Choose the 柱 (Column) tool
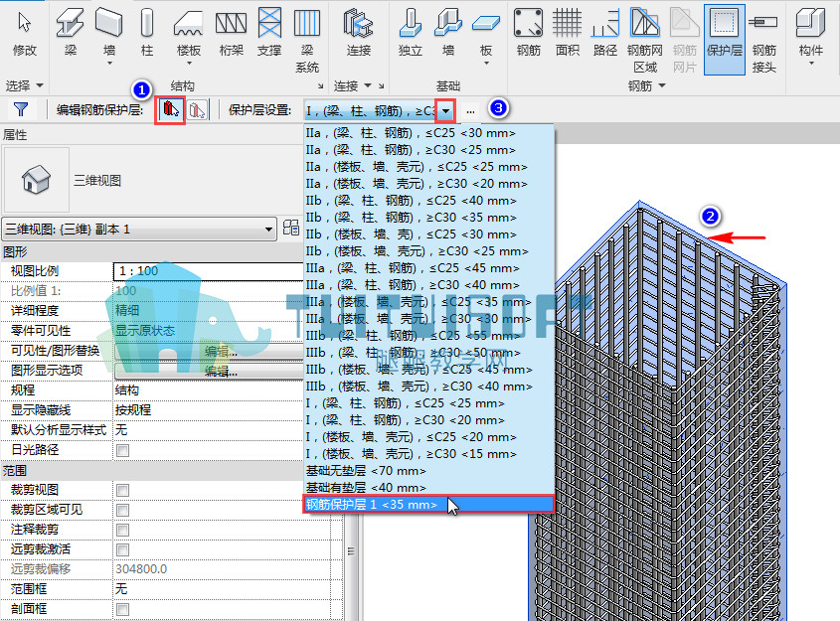 147,33
